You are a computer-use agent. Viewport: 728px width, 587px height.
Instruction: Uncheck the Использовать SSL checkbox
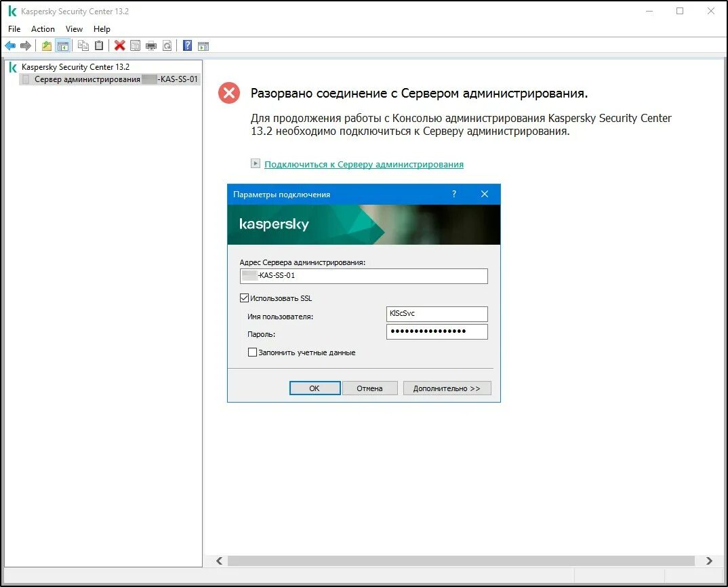[244, 298]
